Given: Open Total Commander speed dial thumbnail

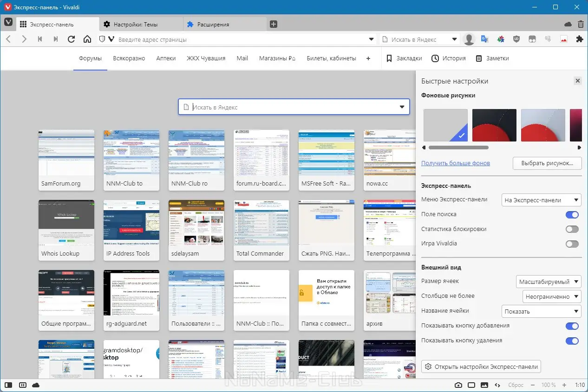Looking at the screenshot, I should (x=261, y=230).
